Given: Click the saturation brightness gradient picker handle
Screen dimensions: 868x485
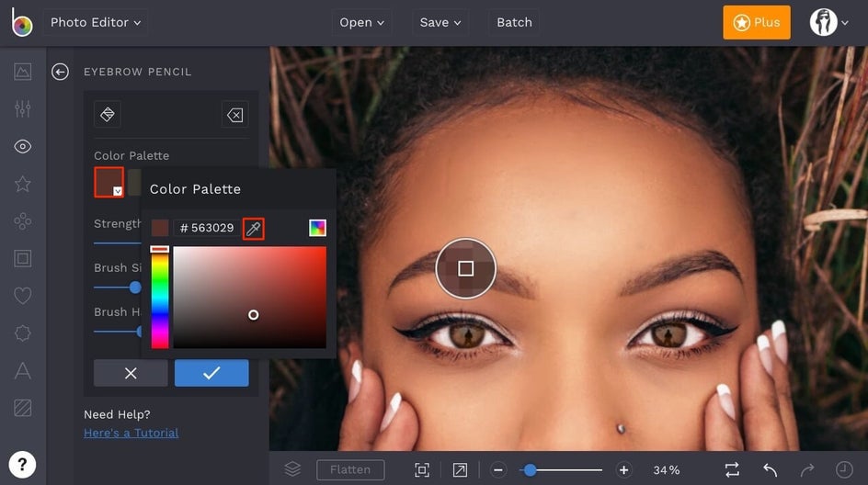Looking at the screenshot, I should coord(253,315).
